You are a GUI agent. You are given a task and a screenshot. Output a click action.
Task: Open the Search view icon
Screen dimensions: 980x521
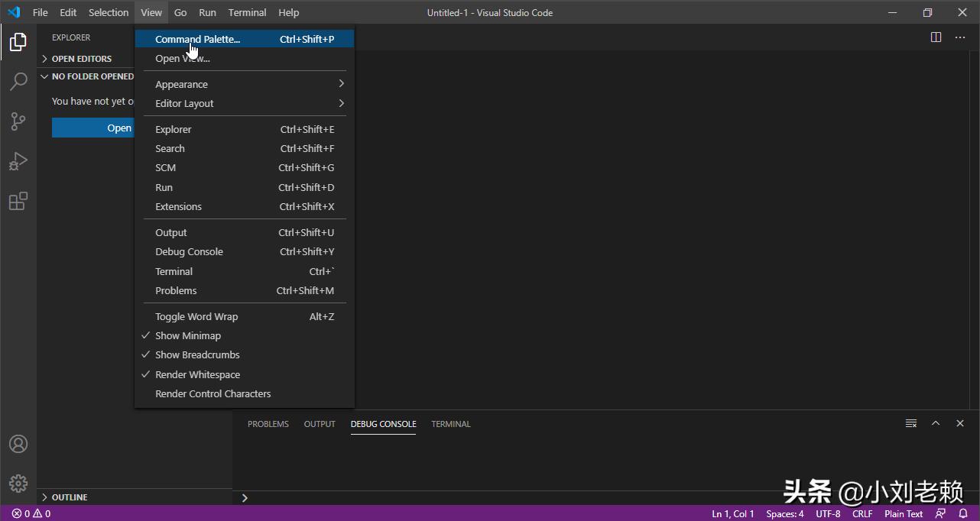click(18, 81)
